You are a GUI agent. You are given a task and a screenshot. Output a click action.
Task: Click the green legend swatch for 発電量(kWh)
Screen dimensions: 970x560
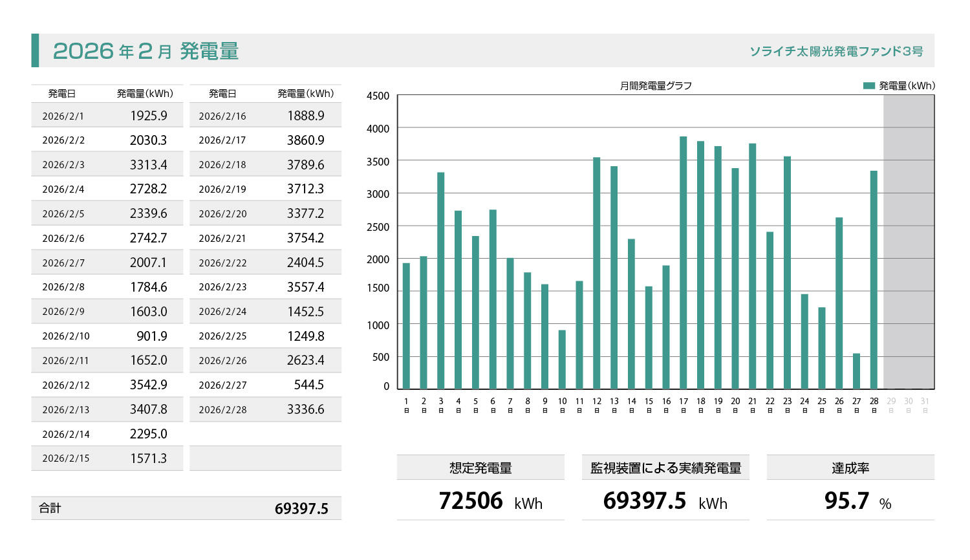868,85
